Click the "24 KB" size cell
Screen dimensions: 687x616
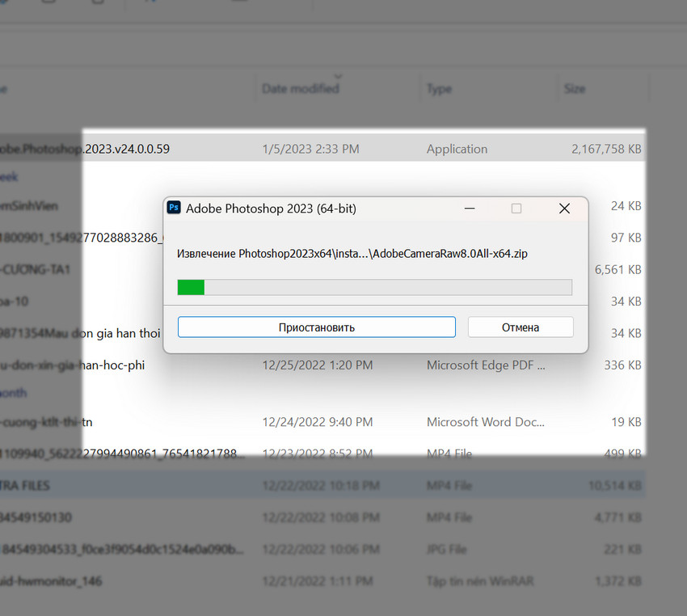point(626,206)
